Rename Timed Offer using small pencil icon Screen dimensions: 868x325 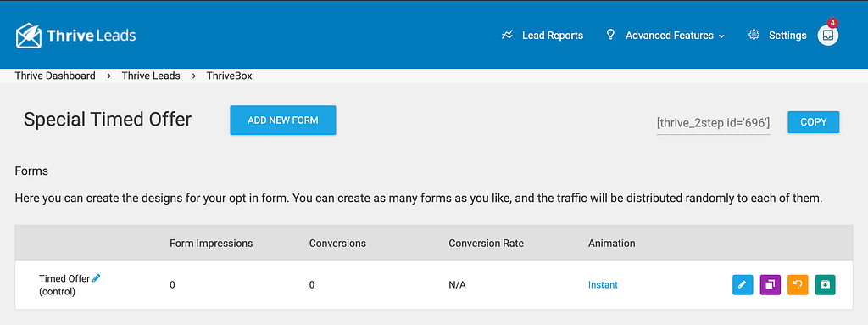coord(97,278)
